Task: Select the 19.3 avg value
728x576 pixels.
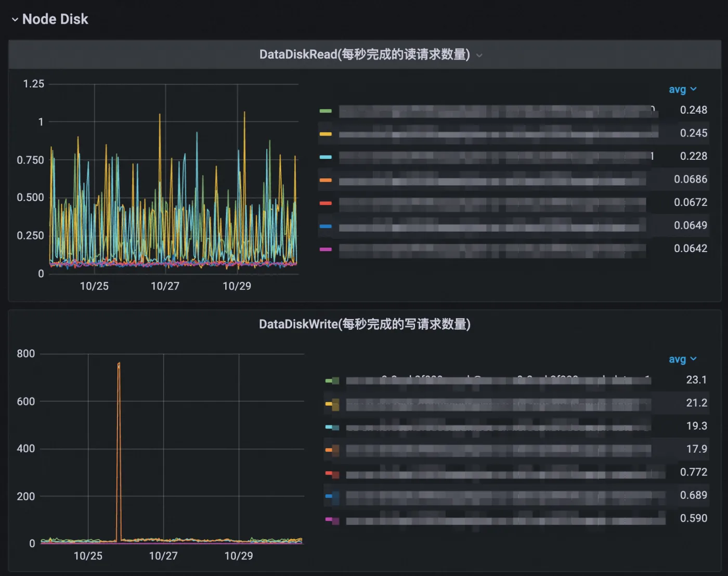Action: tap(696, 426)
